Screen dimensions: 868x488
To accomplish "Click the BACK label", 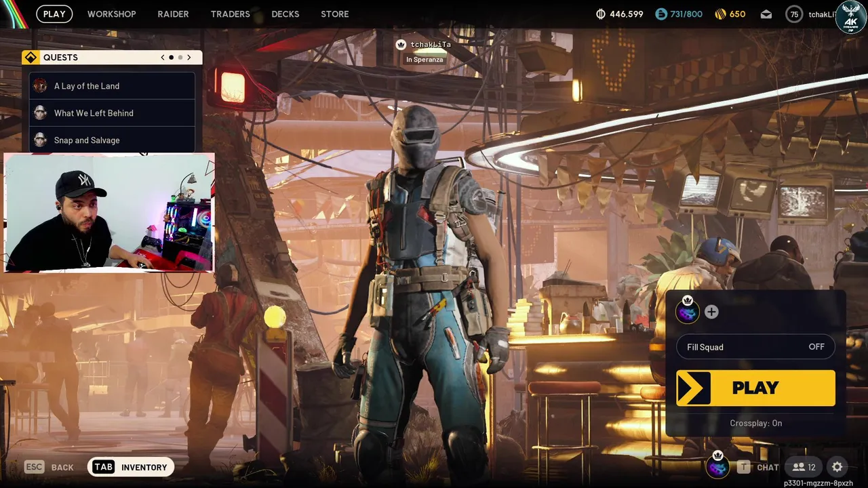I will click(x=62, y=468).
